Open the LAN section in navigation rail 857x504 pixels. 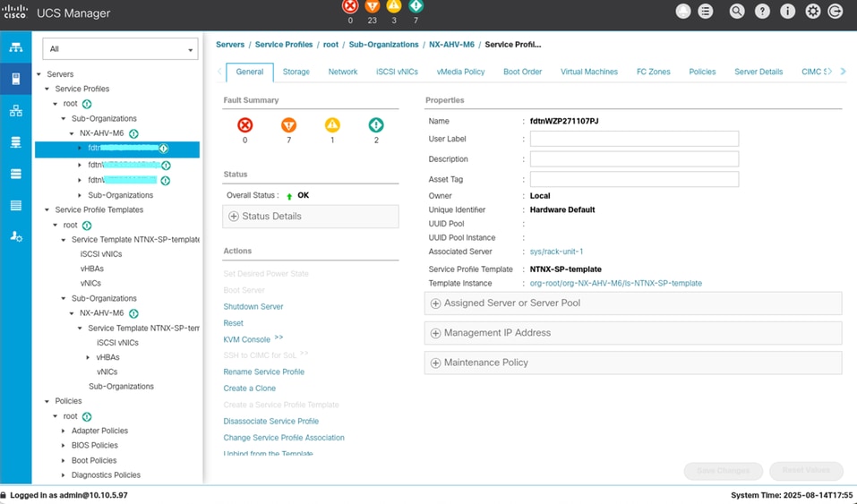click(x=16, y=111)
